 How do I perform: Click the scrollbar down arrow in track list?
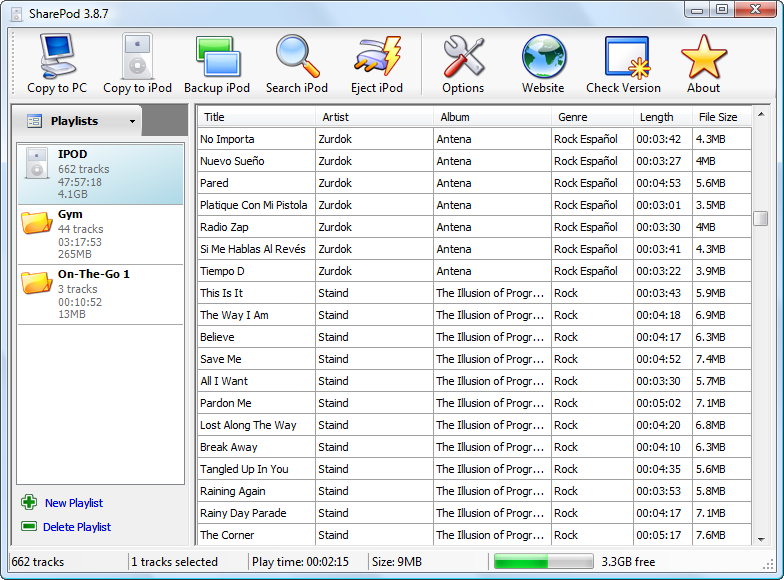(x=761, y=539)
